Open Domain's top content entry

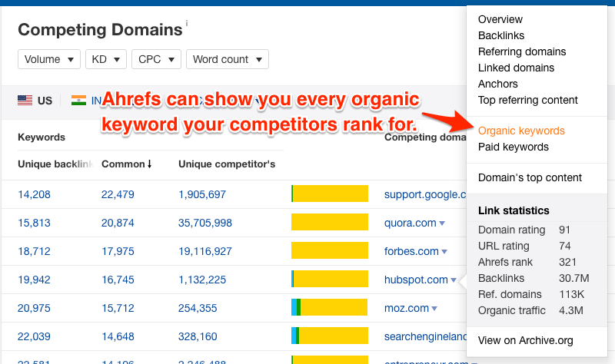(x=530, y=177)
